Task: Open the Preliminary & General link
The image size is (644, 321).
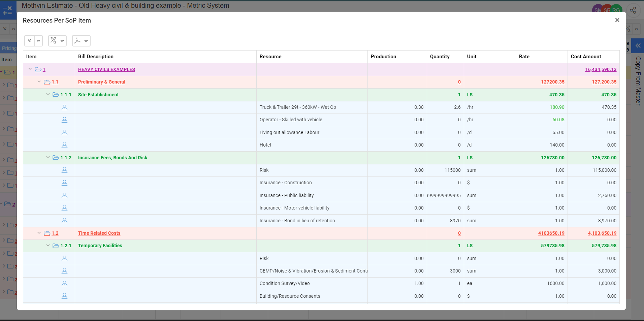Action: coord(101,82)
